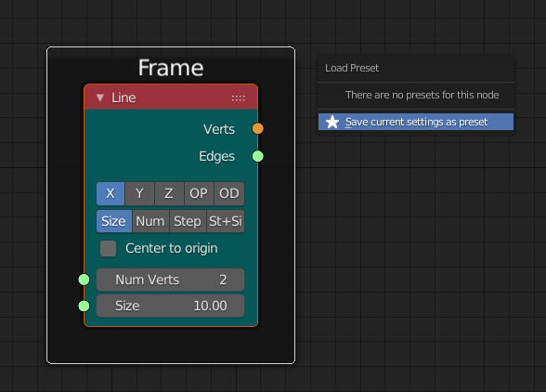Select the X direction button

point(110,193)
